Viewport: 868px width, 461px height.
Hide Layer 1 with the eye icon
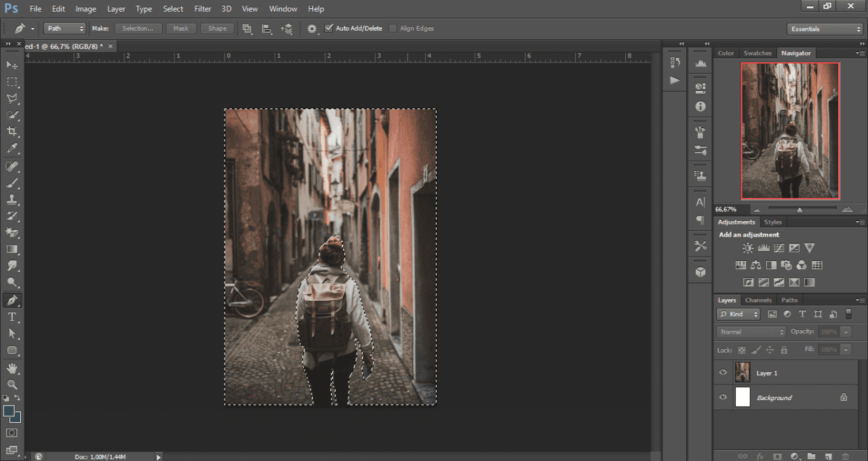point(723,373)
